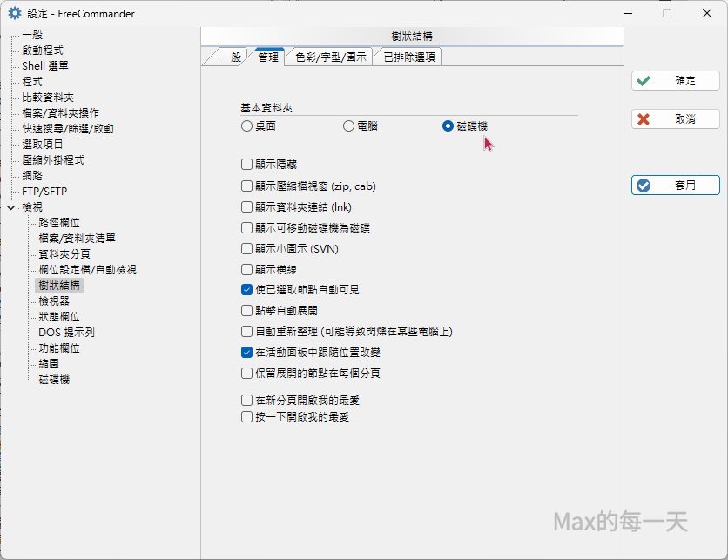The image size is (728, 560).
Task: Open the 已排除選項 tab
Action: pyautogui.click(x=409, y=57)
